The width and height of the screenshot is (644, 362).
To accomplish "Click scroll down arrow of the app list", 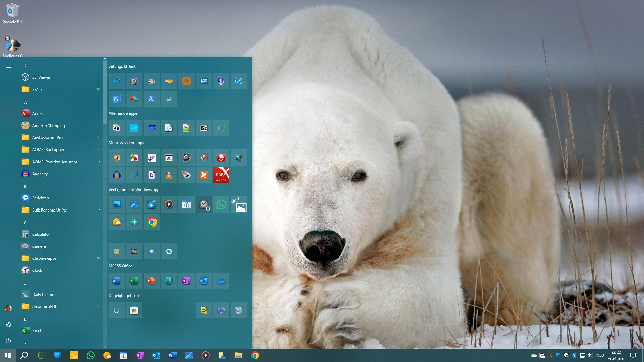I will coord(105,346).
